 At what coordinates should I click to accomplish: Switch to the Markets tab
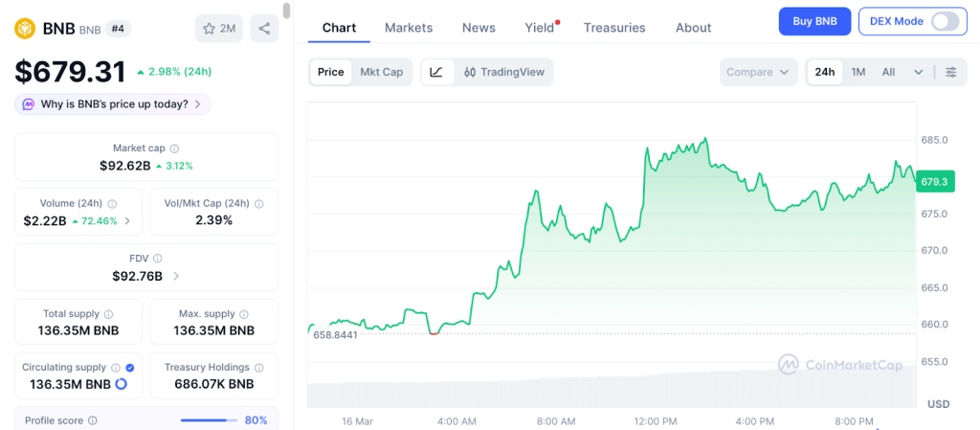[409, 28]
